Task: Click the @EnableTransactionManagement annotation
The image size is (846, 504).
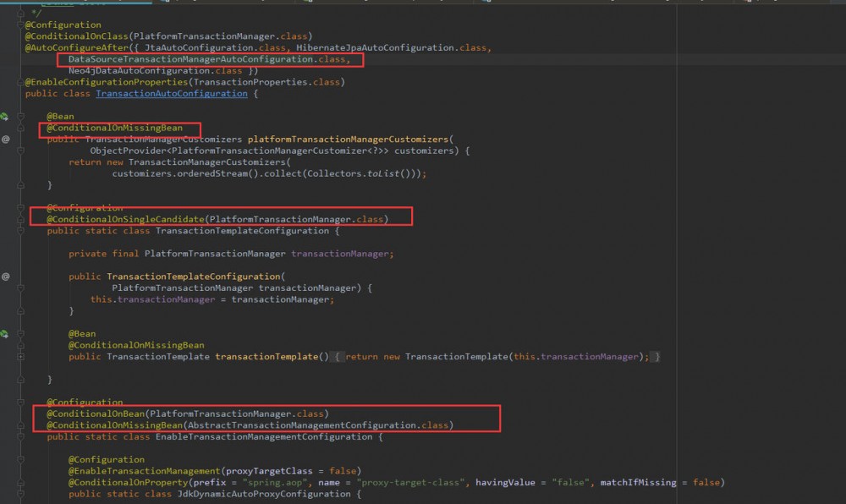Action: click(x=144, y=471)
